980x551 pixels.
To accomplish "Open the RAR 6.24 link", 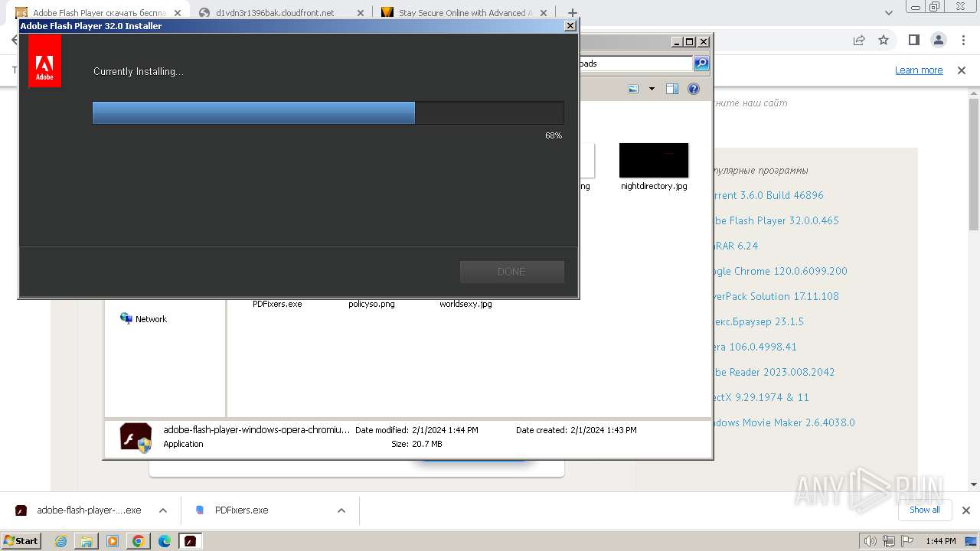I will [x=736, y=246].
